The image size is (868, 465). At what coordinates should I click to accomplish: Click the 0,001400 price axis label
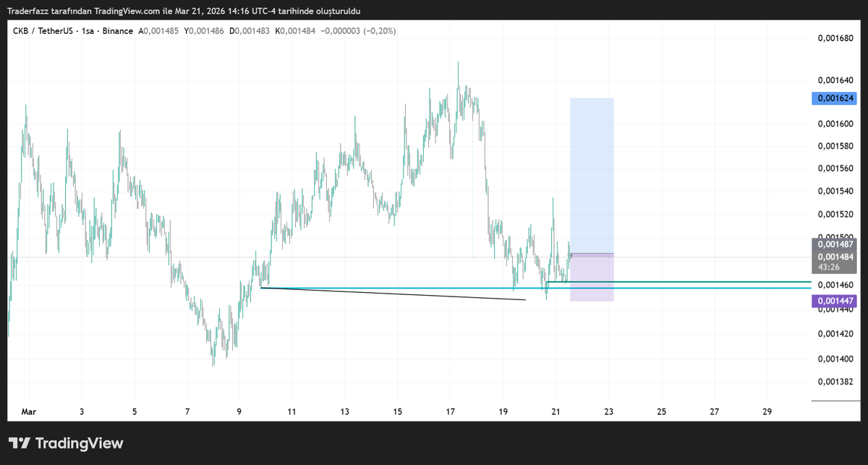835,359
